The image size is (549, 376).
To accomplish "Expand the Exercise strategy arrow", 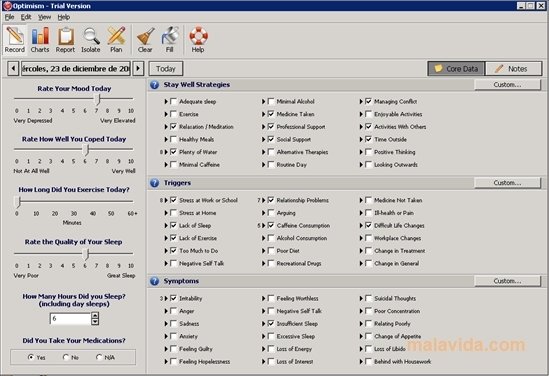I will (166, 114).
